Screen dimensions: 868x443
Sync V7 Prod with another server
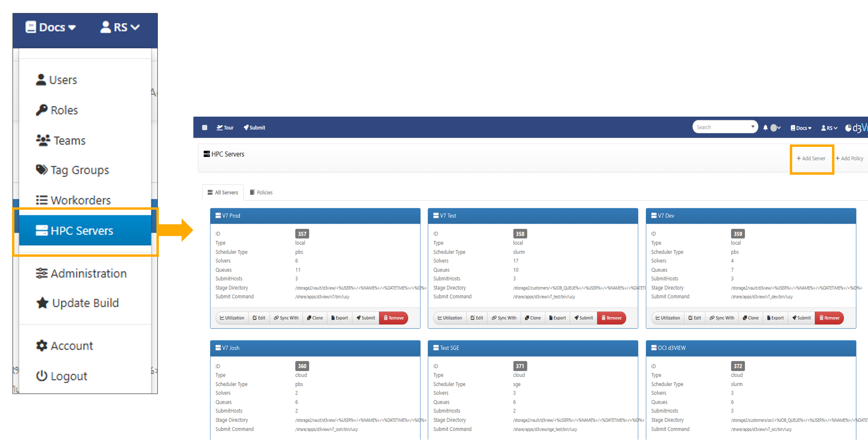[286, 318]
